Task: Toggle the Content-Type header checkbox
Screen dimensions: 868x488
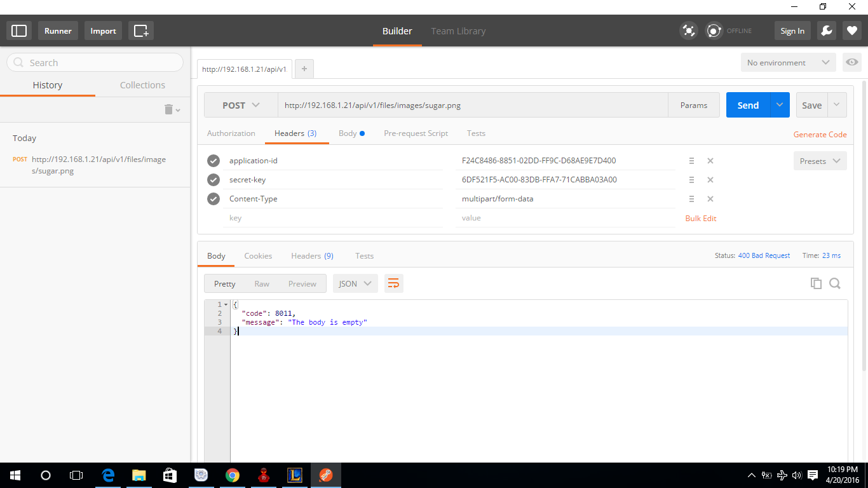Action: pyautogui.click(x=214, y=199)
